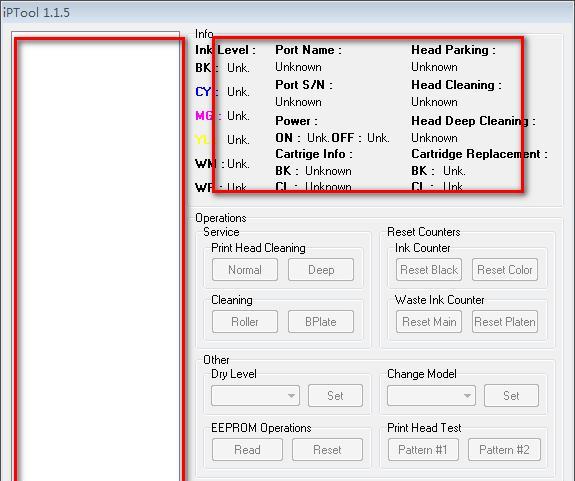This screenshot has width=575, height=481.
Task: Apply Dry Level with Set button
Action: [335, 396]
